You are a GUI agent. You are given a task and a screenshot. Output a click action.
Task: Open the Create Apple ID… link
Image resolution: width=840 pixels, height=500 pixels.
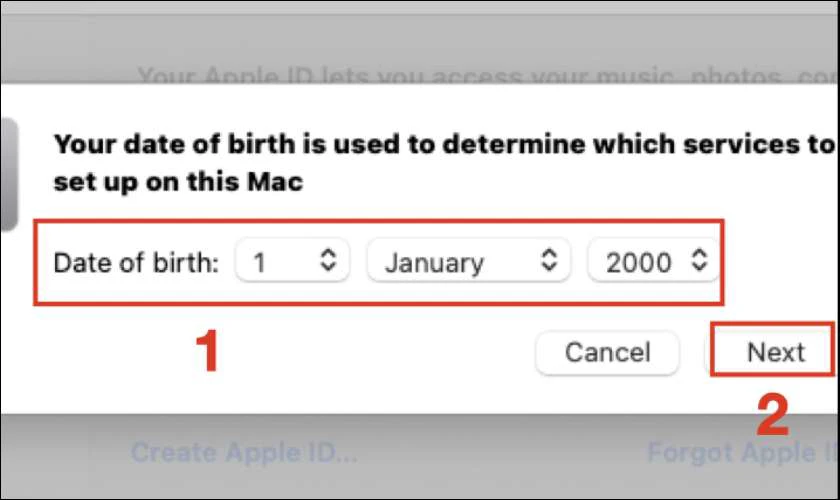pyautogui.click(x=243, y=452)
